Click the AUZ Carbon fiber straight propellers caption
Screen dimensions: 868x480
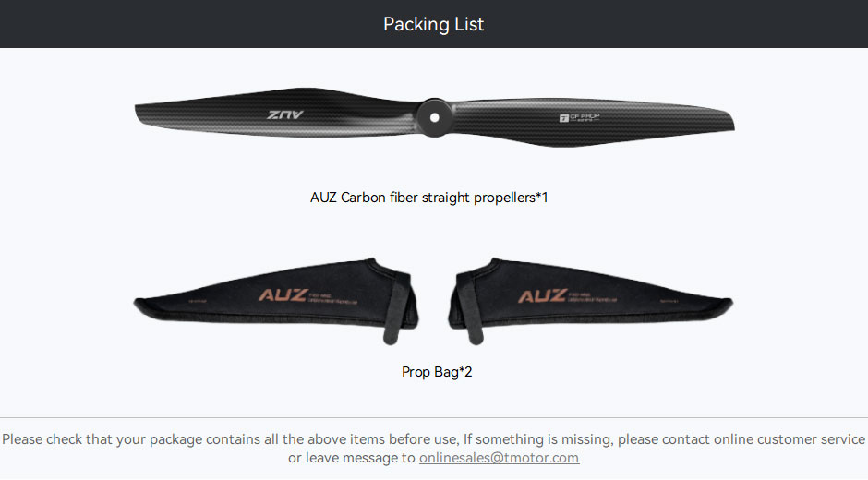(429, 198)
